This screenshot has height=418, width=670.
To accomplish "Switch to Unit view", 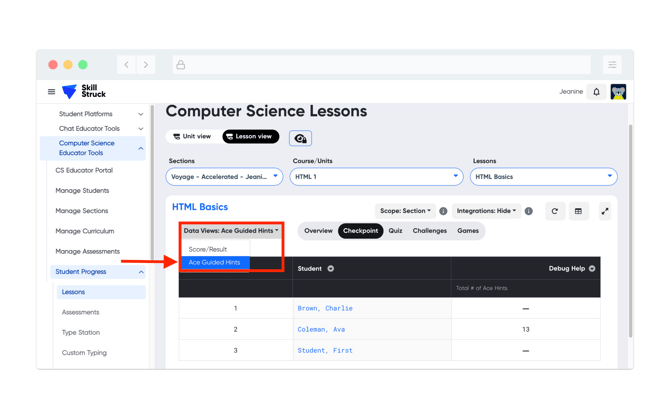I will 192,137.
